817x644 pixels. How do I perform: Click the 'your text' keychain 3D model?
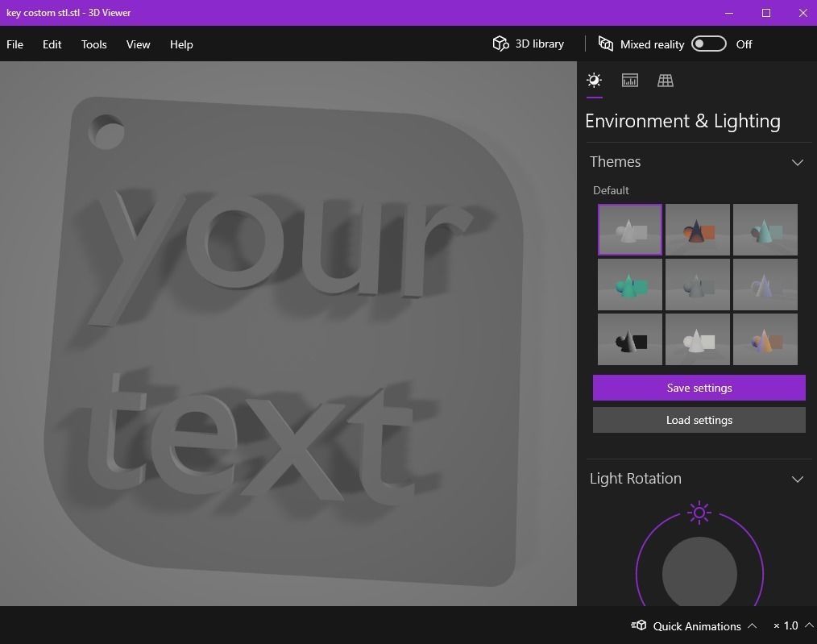click(x=284, y=341)
